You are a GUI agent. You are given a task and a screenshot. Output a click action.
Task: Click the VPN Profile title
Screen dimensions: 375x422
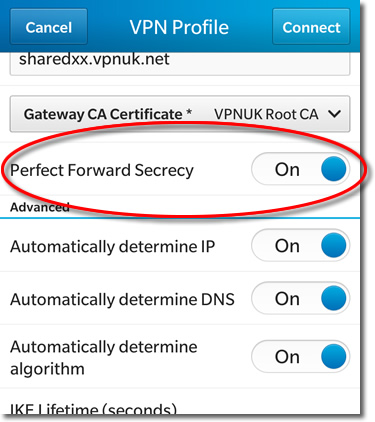click(x=179, y=27)
